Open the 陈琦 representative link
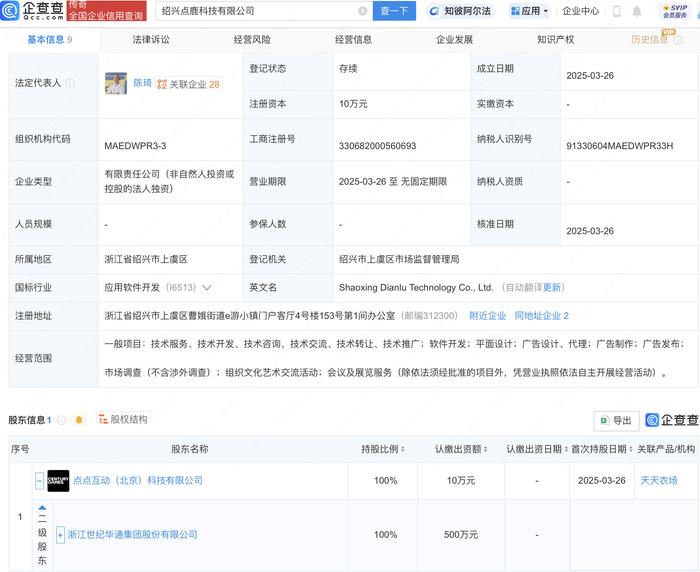The image size is (700, 572). click(x=142, y=83)
